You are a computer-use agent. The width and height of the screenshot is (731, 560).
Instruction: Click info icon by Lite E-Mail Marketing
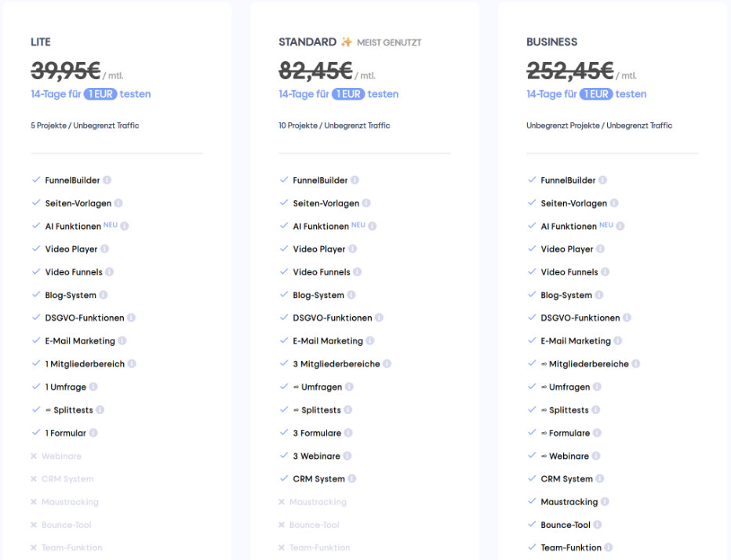click(x=122, y=341)
